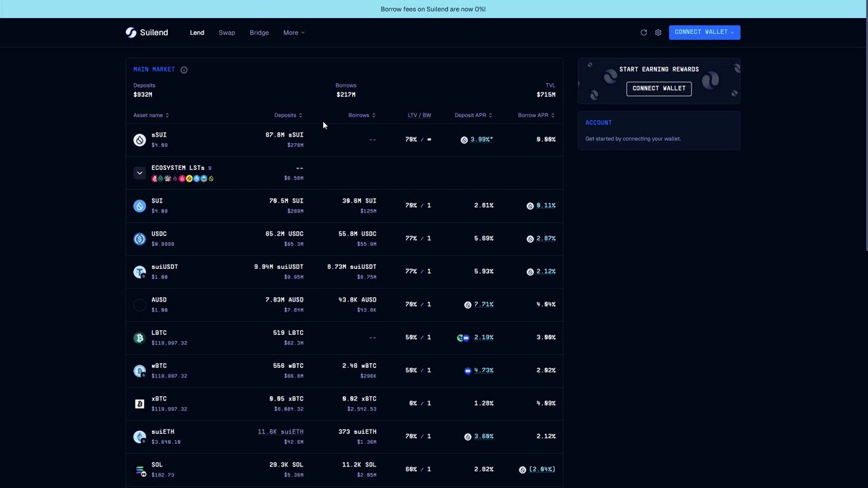
Task: Click the borrow fees announcement banner
Action: (433, 9)
